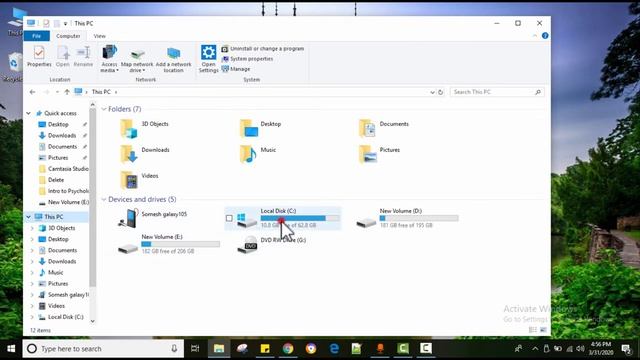Viewport: 640px width, 360px height.
Task: Select the Pictures folder in Folders section
Action: (x=379, y=154)
